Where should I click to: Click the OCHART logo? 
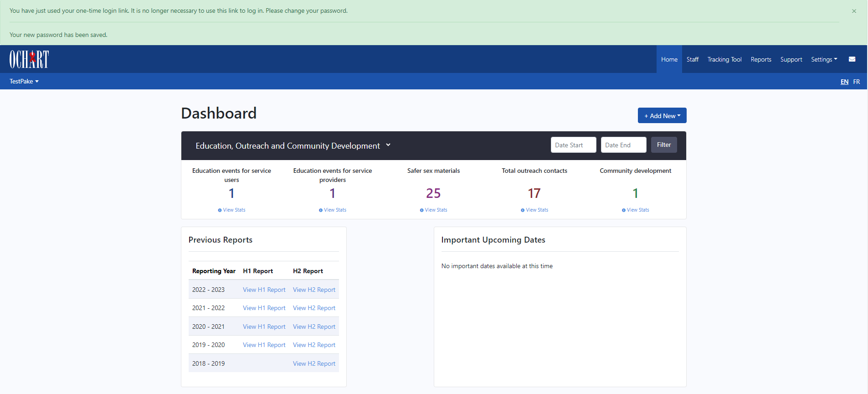tap(29, 59)
